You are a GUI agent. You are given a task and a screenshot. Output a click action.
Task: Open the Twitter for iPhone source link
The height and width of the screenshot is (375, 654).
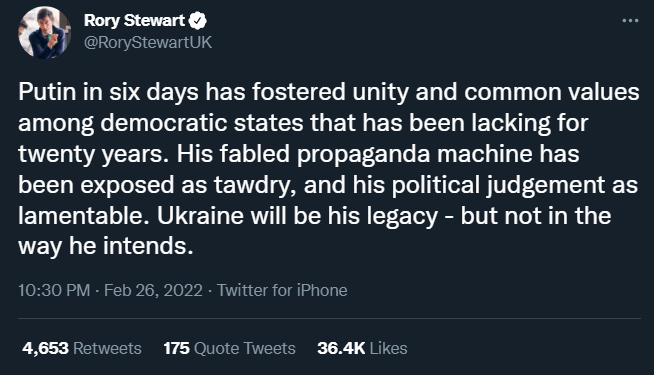pos(282,290)
